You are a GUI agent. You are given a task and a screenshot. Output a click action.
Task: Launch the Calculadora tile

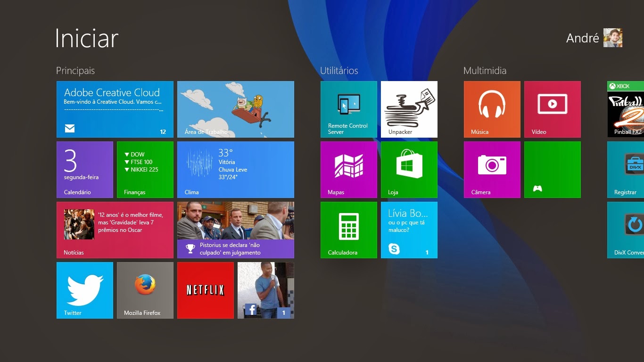pyautogui.click(x=349, y=230)
